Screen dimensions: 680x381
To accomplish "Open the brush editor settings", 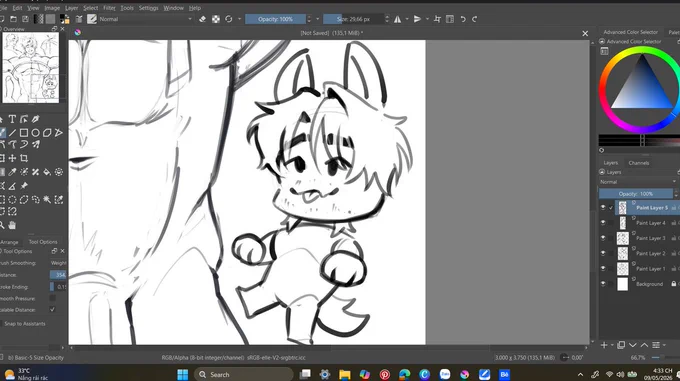I will pyautogui.click(x=79, y=19).
